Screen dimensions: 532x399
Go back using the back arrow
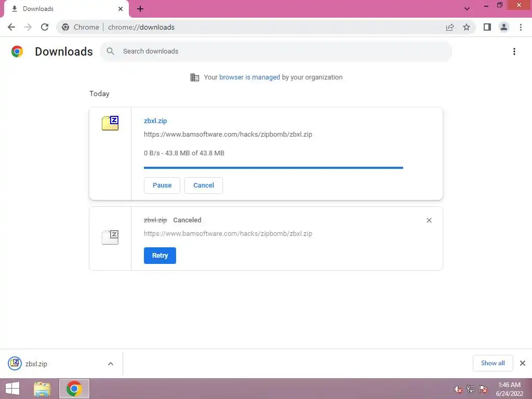pos(11,27)
